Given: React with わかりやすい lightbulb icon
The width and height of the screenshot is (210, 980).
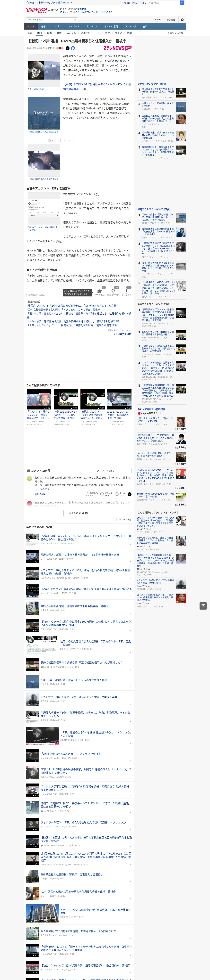Looking at the screenshot, I should click(113, 291).
